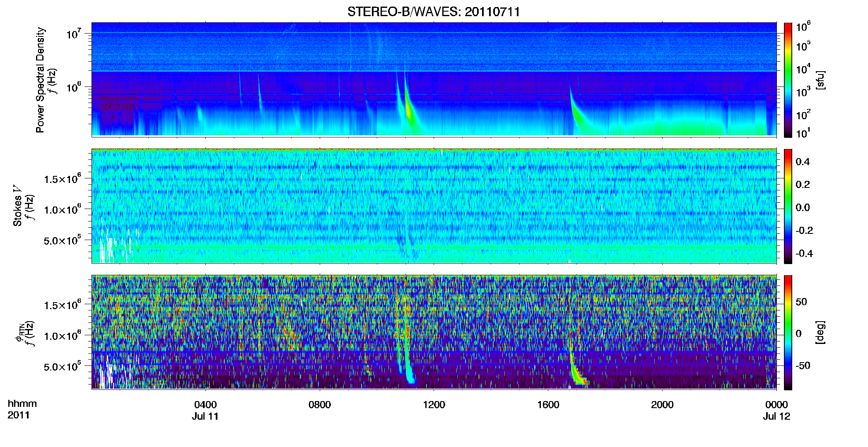The image size is (868, 447).
Task: Click the 5.0×10^5 tick of Stokes V panel
Action: (63, 240)
